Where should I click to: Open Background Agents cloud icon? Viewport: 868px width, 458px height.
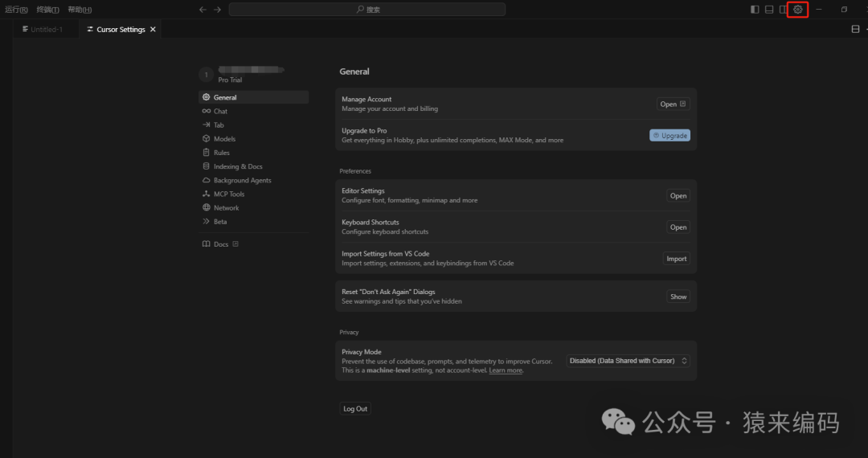point(206,180)
